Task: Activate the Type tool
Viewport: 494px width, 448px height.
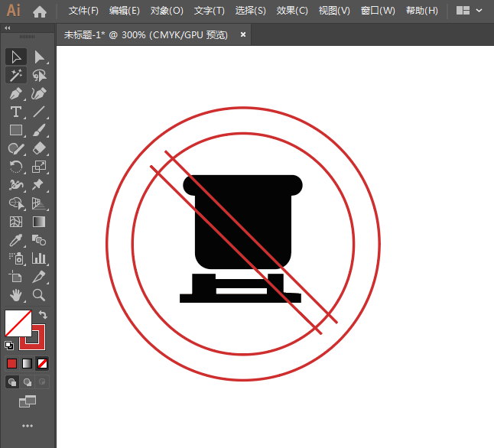Action: [x=15, y=112]
